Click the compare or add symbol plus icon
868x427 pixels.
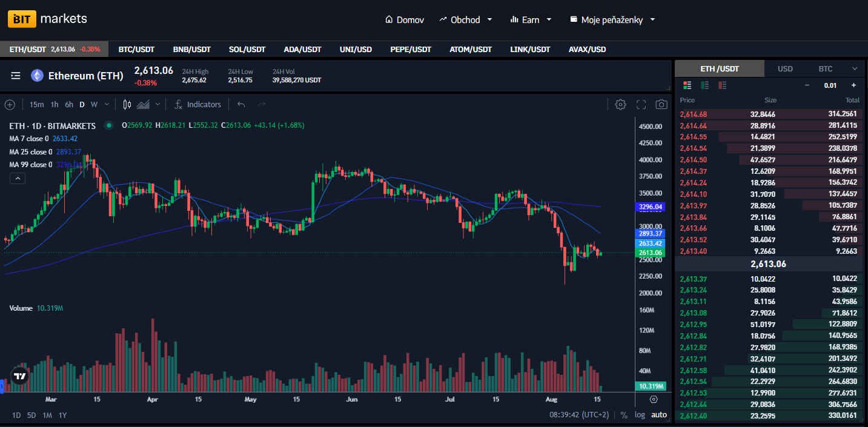pos(10,104)
